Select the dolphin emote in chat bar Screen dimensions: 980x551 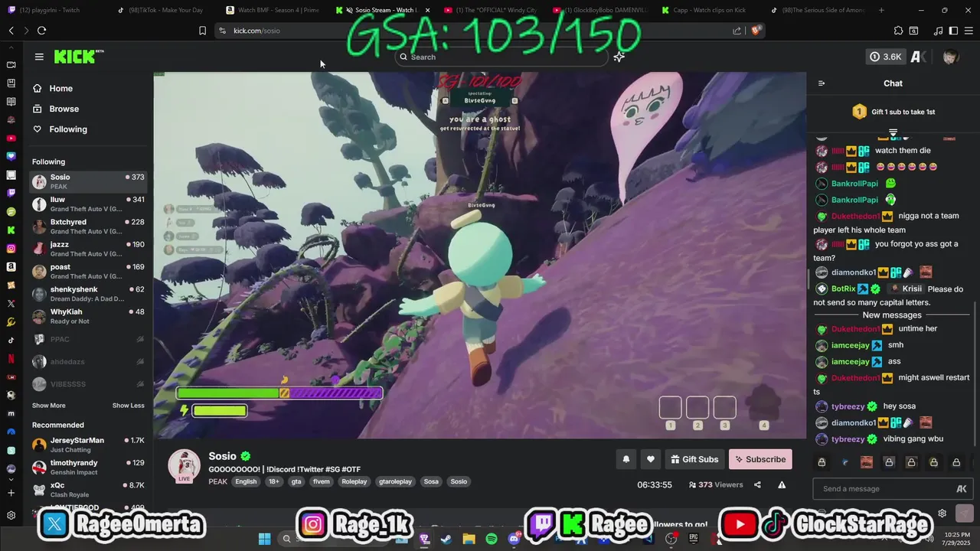[844, 462]
